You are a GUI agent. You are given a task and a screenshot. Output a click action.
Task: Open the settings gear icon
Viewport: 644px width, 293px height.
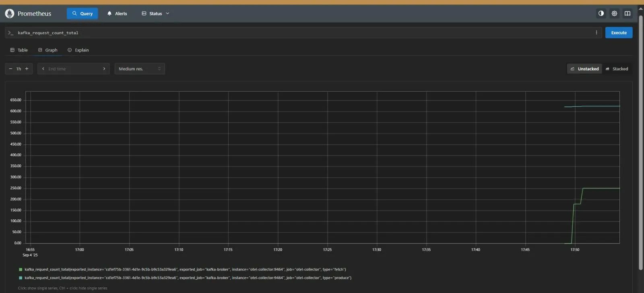click(x=614, y=13)
